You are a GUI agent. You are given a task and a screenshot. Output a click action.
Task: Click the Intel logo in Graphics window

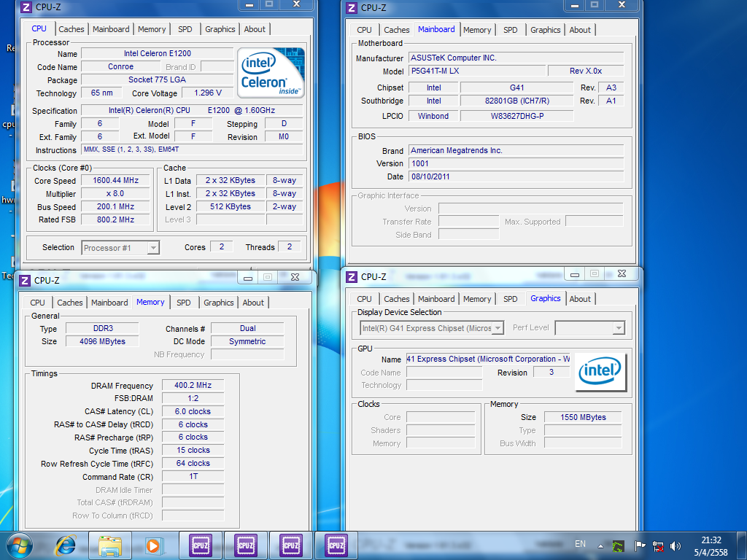pyautogui.click(x=600, y=372)
